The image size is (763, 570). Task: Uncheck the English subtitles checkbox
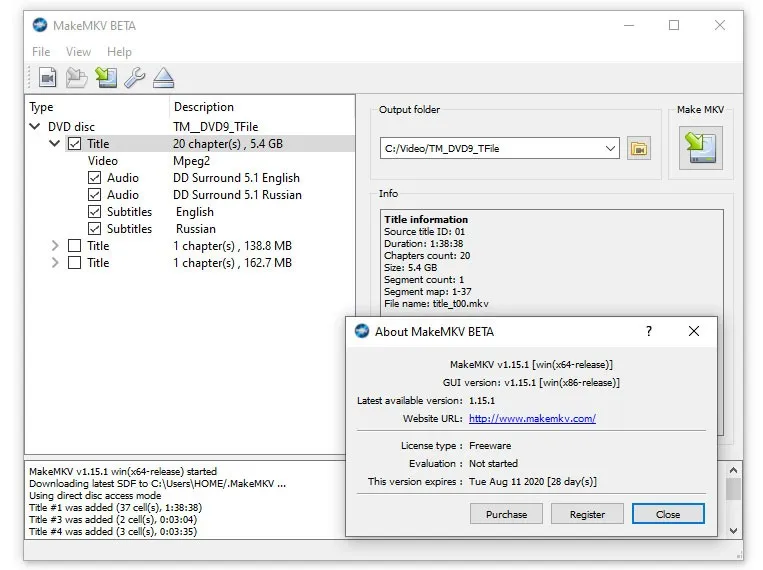pyautogui.click(x=95, y=212)
